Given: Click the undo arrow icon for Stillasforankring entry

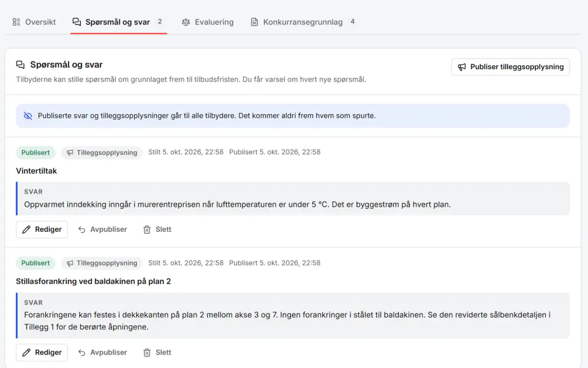Looking at the screenshot, I should [81, 353].
